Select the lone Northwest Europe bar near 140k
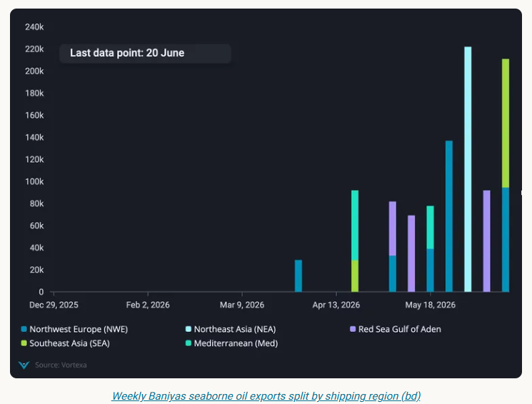The height and width of the screenshot is (404, 532). tap(449, 216)
